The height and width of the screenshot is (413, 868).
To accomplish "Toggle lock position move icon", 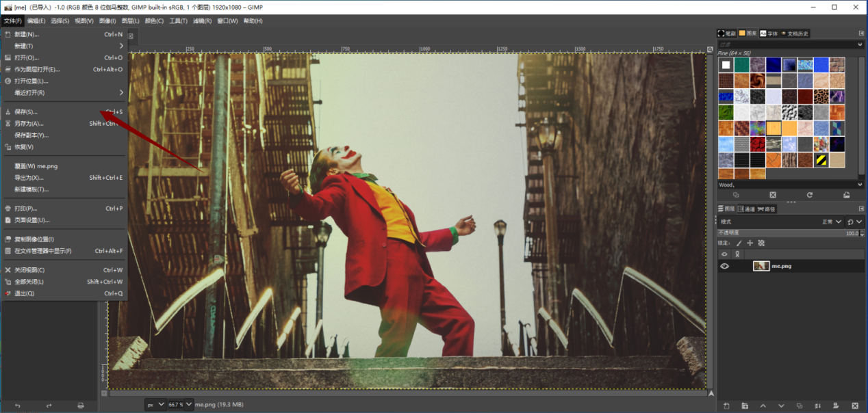I will coord(750,243).
